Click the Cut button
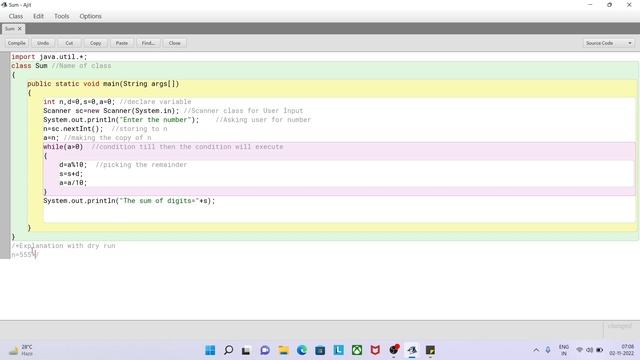Screen dimensions: 640x360 point(69,43)
